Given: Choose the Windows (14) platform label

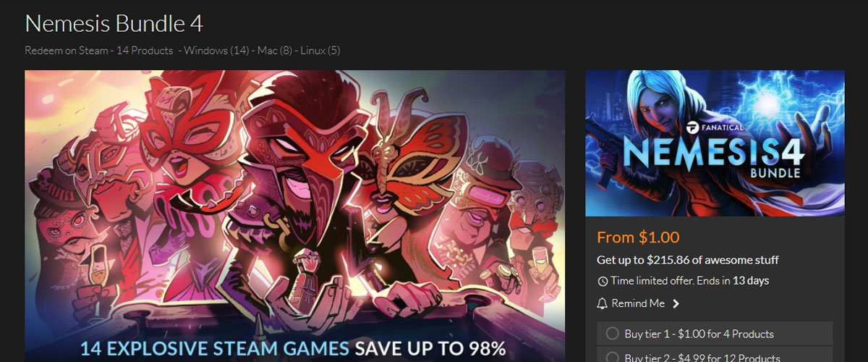Looking at the screenshot, I should [x=216, y=51].
